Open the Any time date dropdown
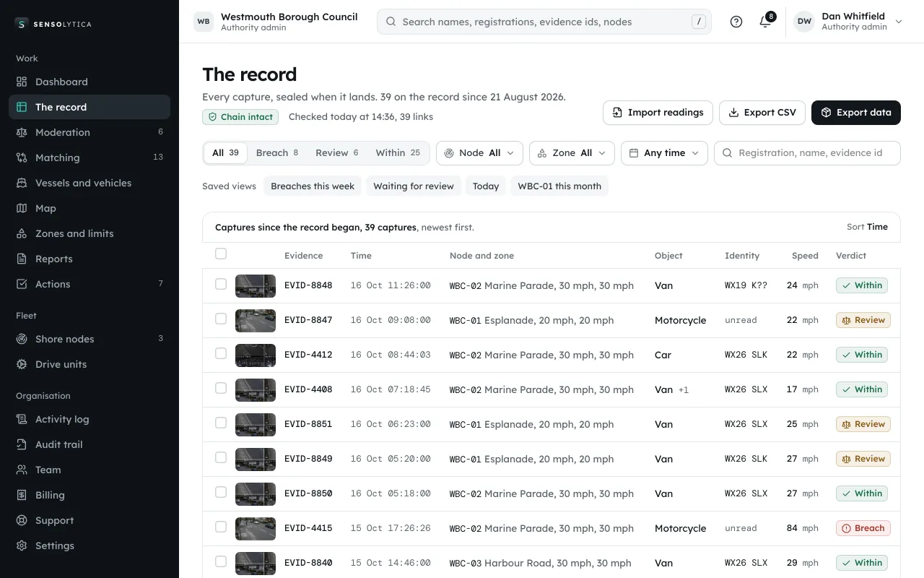 click(664, 153)
